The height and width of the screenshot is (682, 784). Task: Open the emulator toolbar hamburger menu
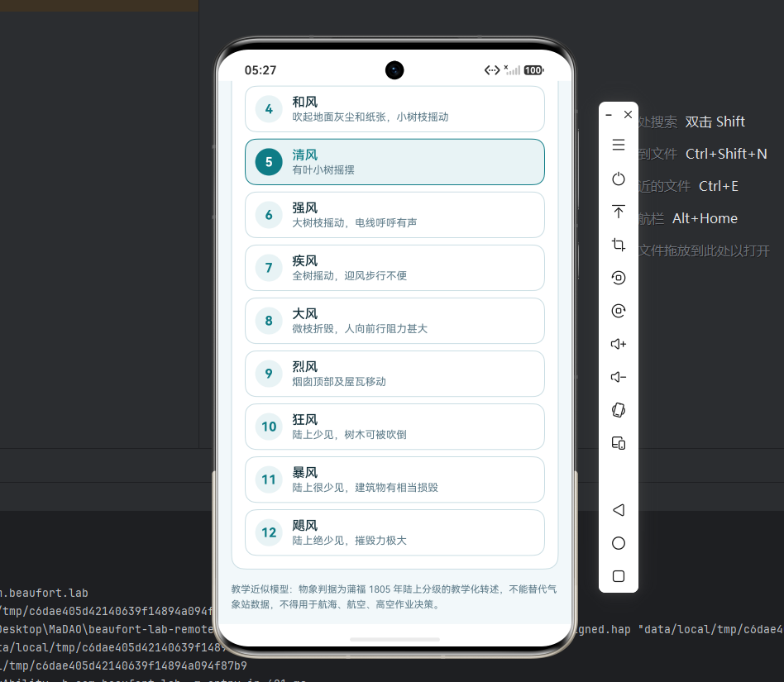(x=619, y=145)
